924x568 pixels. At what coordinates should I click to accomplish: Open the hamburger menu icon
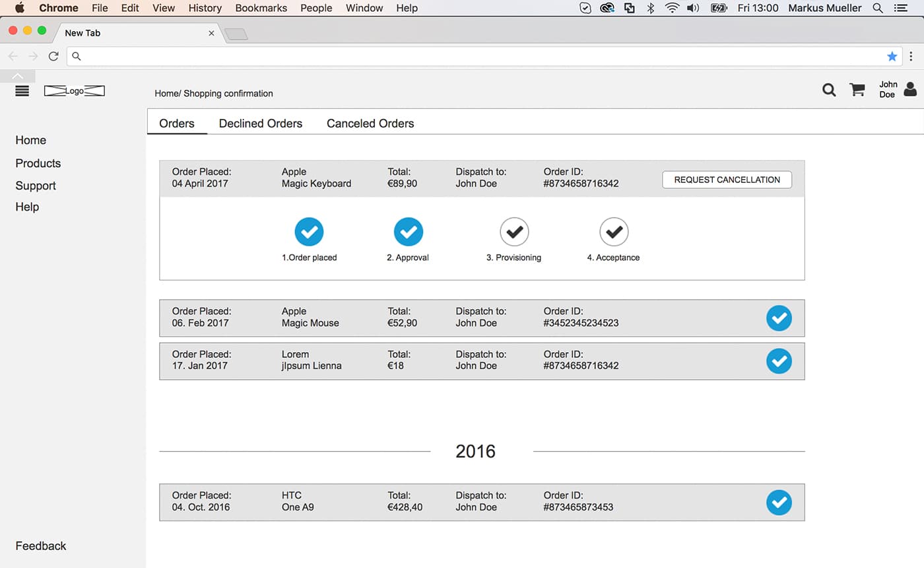(x=22, y=90)
